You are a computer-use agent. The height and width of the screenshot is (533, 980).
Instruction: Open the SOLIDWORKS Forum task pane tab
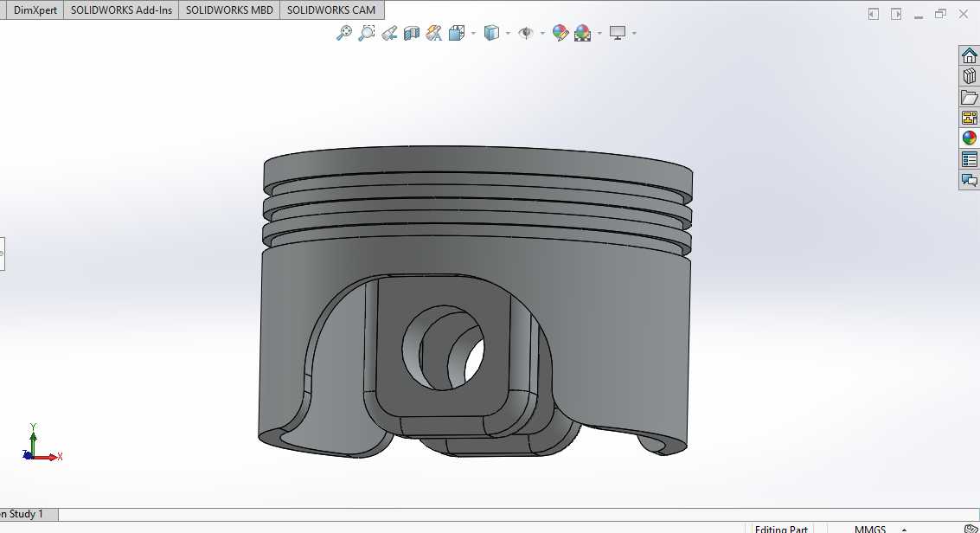970,180
